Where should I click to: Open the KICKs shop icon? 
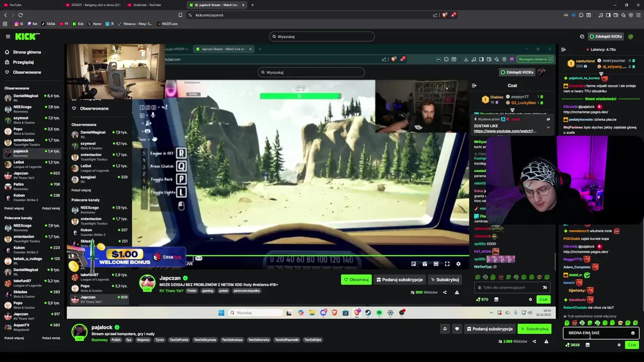pyautogui.click(x=587, y=345)
